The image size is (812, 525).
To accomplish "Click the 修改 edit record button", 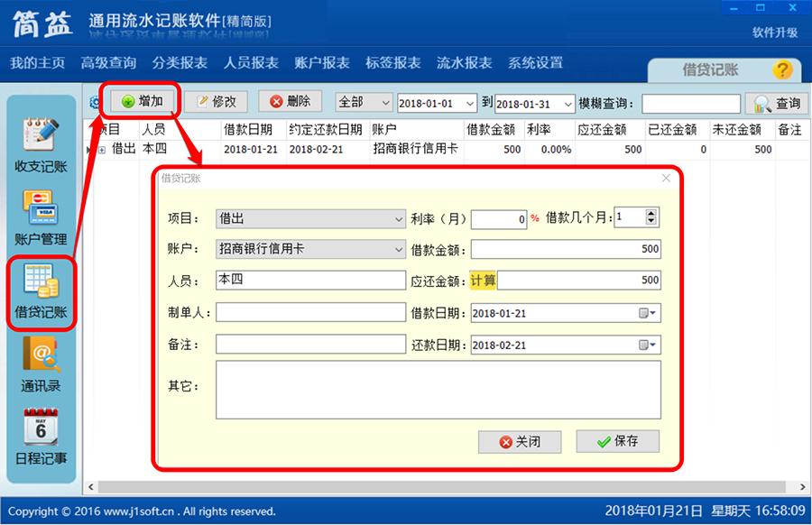I will (x=217, y=101).
